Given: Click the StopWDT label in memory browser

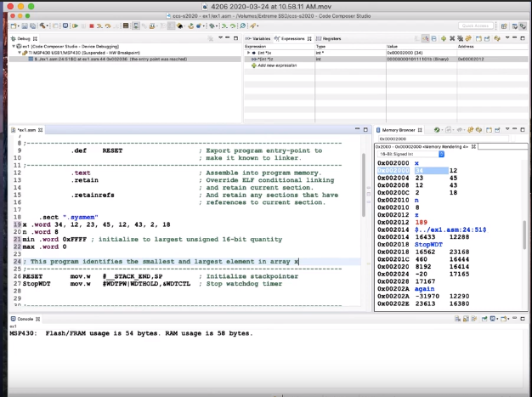Looking at the screenshot, I should 428,244.
